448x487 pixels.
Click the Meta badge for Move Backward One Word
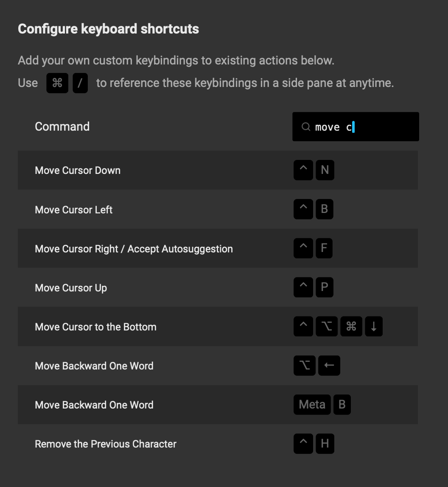tap(312, 404)
